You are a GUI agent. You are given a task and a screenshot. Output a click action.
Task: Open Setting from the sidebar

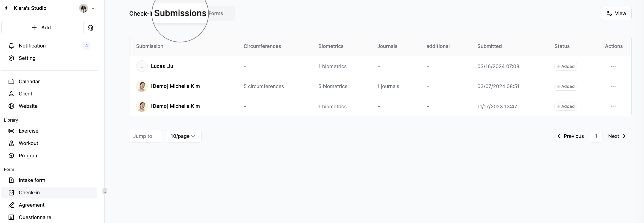[x=27, y=58]
